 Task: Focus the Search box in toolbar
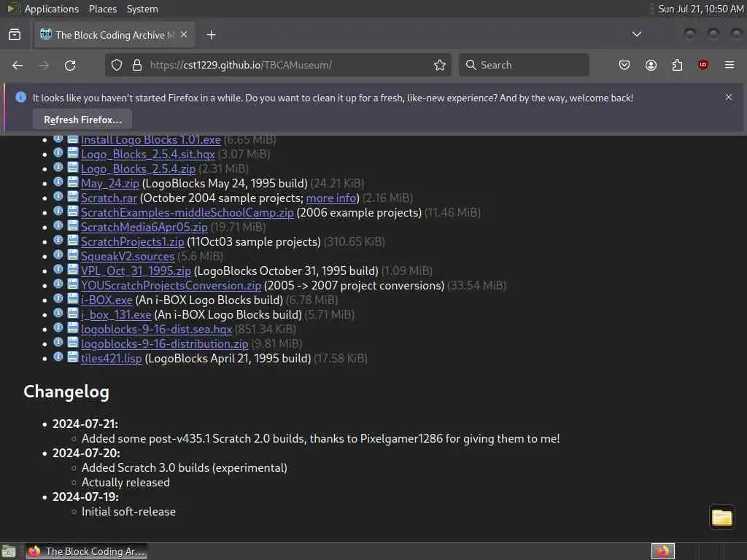click(x=524, y=65)
